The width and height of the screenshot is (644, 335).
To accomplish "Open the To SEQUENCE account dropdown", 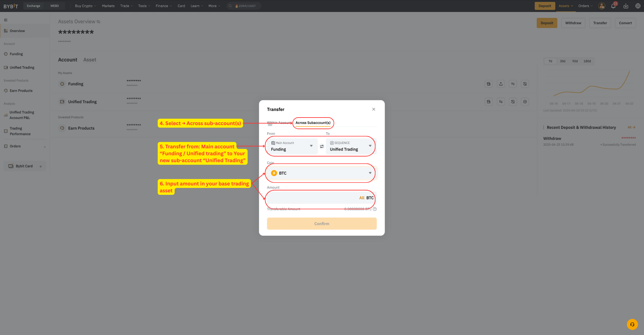I will pos(351,146).
